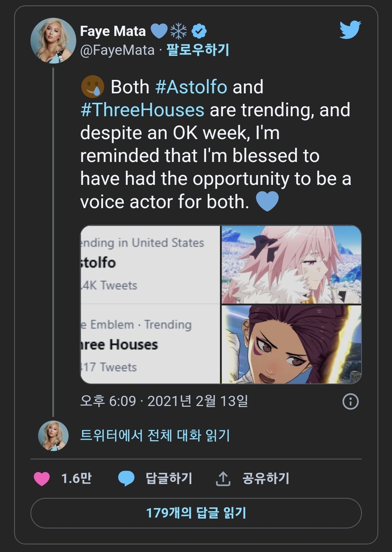Click the 공유하기 share label
Viewport: 392px width, 552px height.
tap(266, 478)
